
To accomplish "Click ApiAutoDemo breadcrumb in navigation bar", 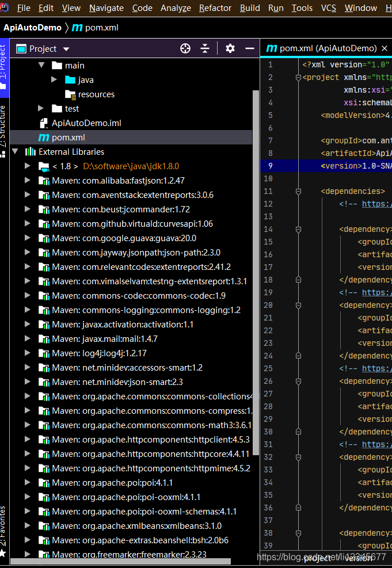I will coord(32,28).
